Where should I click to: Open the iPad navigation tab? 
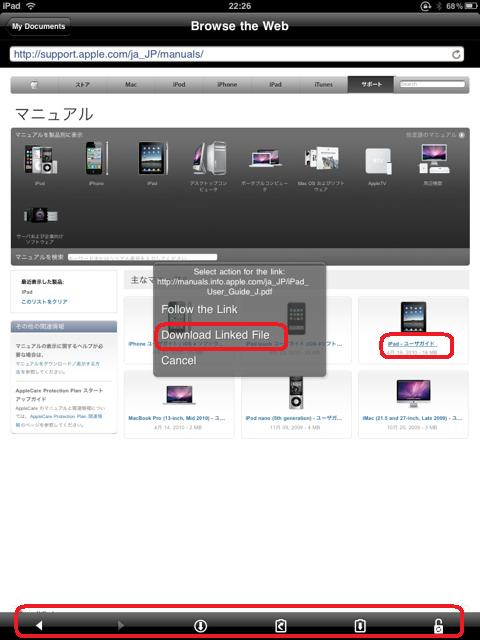click(275, 84)
